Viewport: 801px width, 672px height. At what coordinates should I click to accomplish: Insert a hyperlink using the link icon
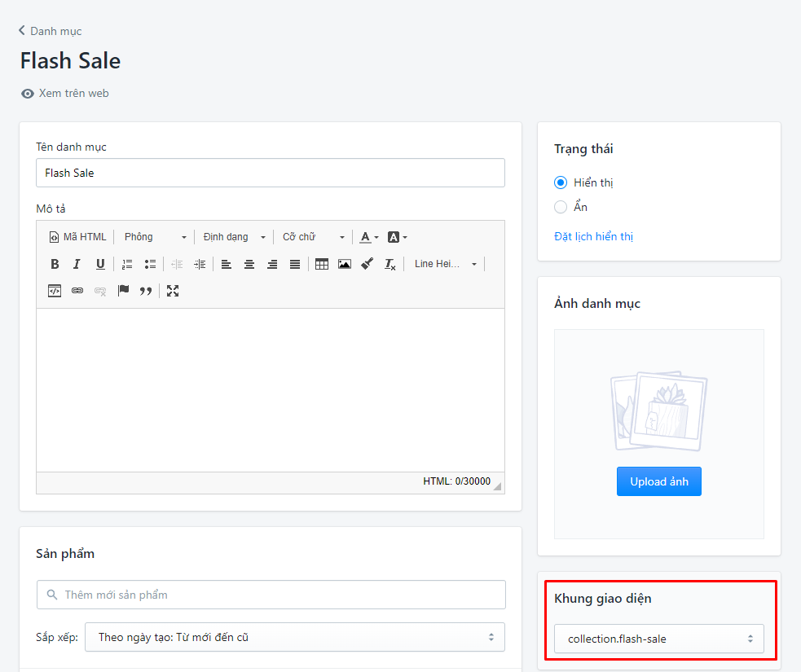pos(77,291)
